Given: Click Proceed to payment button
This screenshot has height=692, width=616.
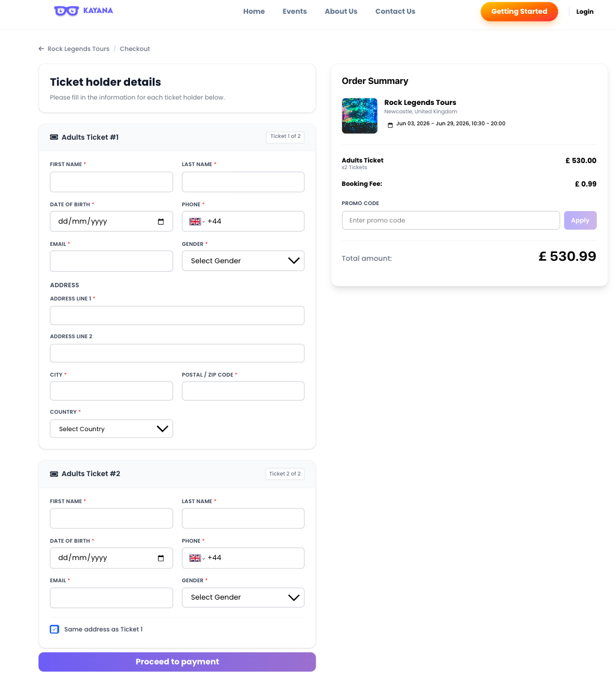Looking at the screenshot, I should [177, 662].
